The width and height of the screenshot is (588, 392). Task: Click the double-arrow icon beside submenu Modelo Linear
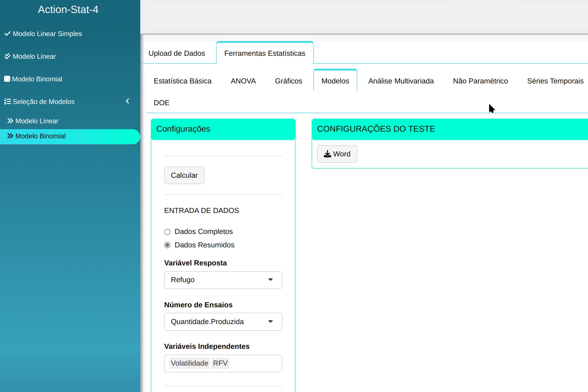pyautogui.click(x=10, y=121)
